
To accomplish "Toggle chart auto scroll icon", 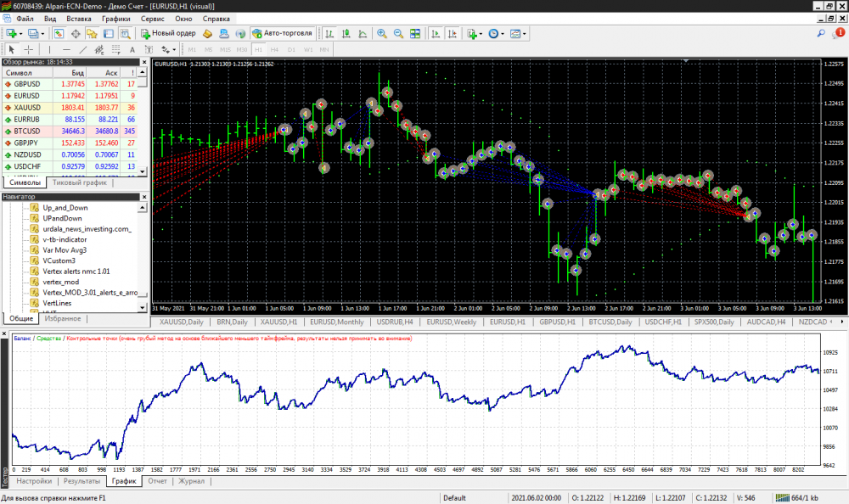I will click(x=436, y=34).
